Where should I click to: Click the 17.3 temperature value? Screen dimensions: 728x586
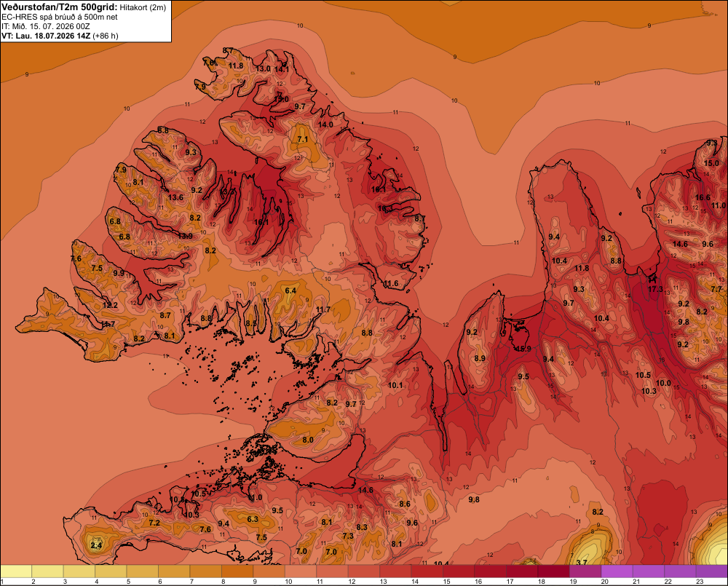coord(655,289)
